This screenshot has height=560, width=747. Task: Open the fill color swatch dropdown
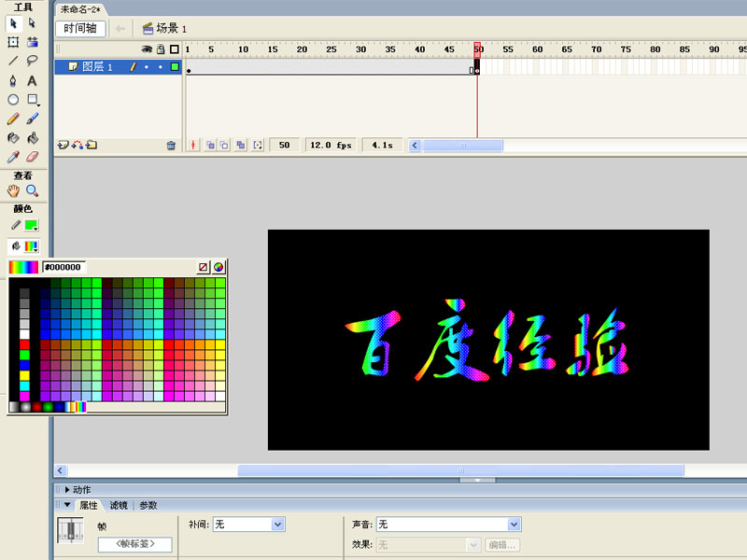(x=32, y=246)
